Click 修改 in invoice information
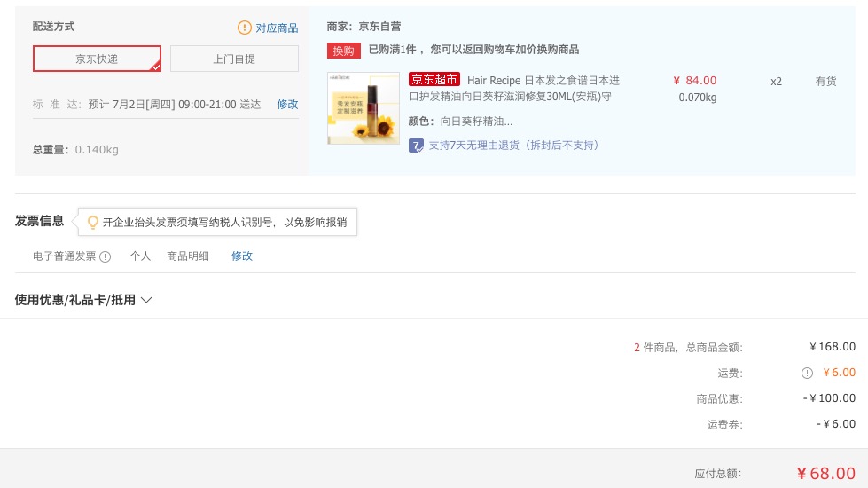This screenshot has width=868, height=488. [242, 256]
